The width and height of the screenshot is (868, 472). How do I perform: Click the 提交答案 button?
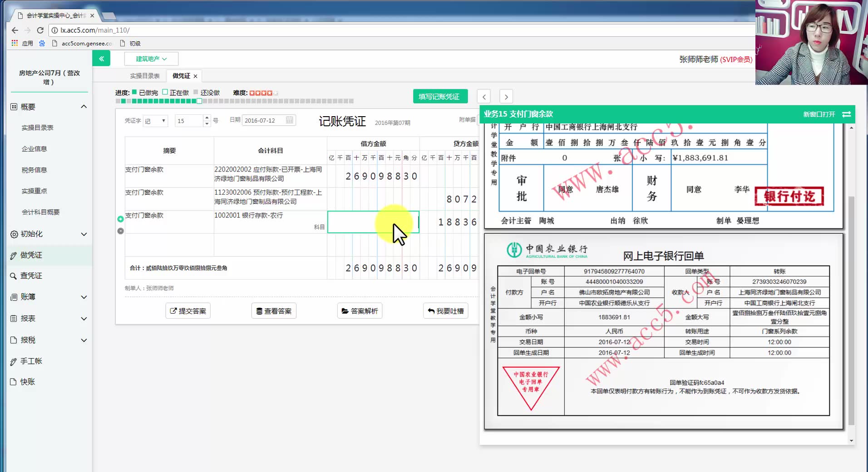pyautogui.click(x=188, y=311)
